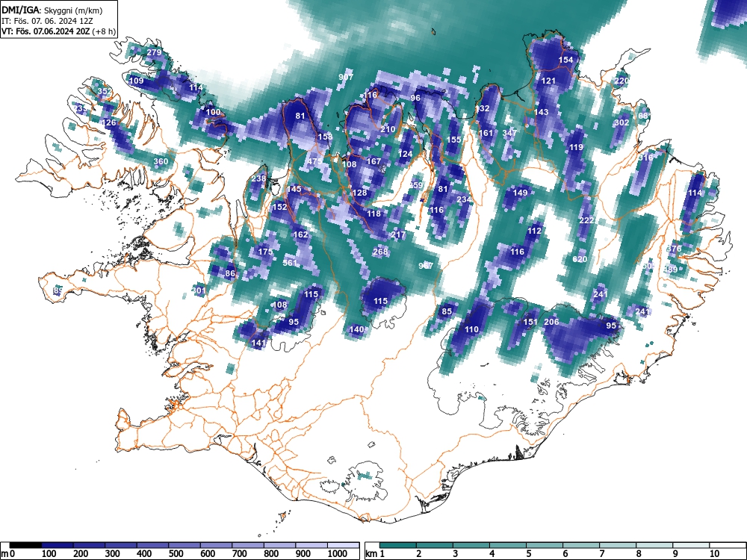The image size is (747, 560).
Task: Click the visibility value 222 on the map
Action: point(586,220)
